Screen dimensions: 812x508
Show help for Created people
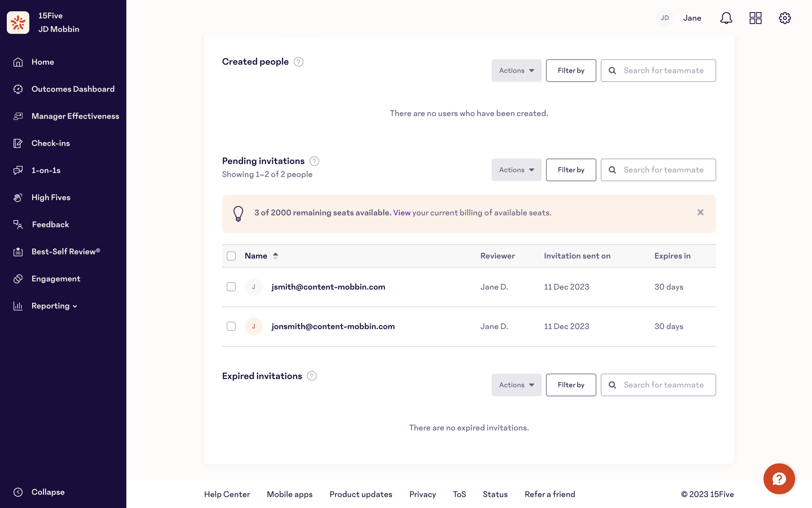coord(299,62)
